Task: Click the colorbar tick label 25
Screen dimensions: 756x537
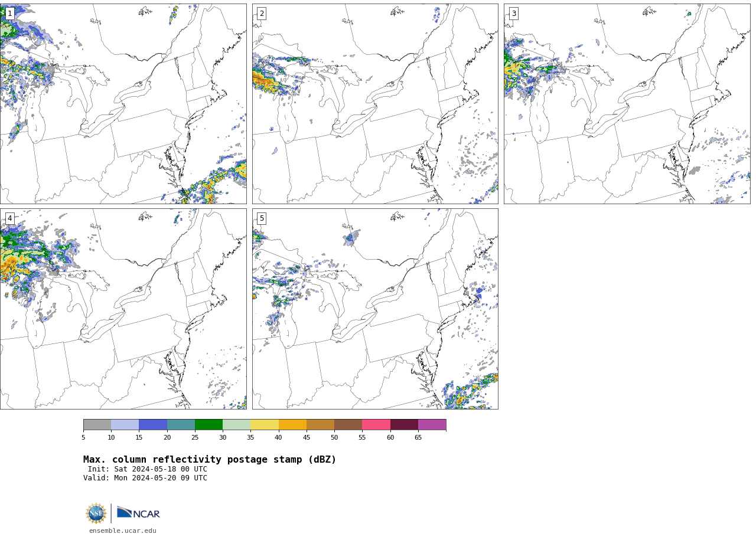Action: pos(195,437)
